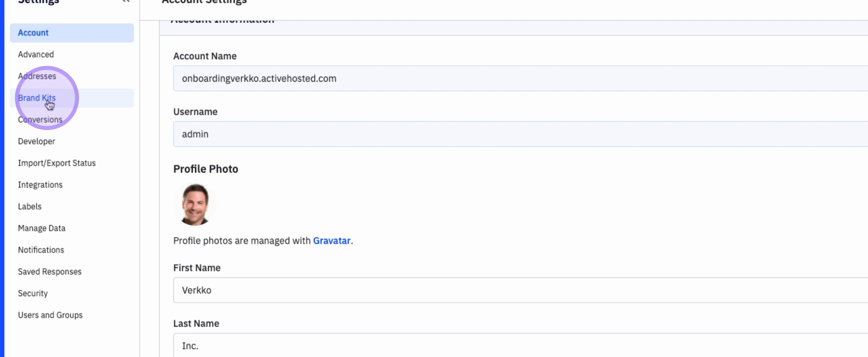This screenshot has width=868, height=357.
Task: Open the Conversions settings section
Action: tap(40, 120)
